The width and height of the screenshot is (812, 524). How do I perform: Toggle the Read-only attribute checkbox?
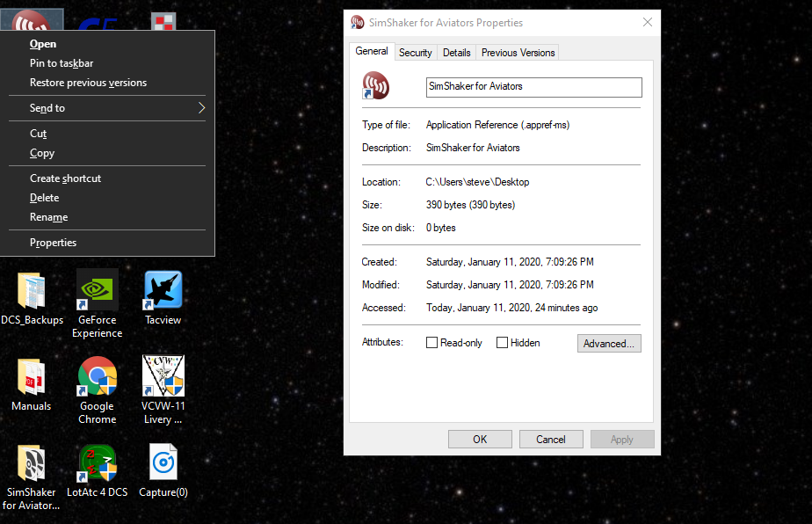click(x=431, y=343)
